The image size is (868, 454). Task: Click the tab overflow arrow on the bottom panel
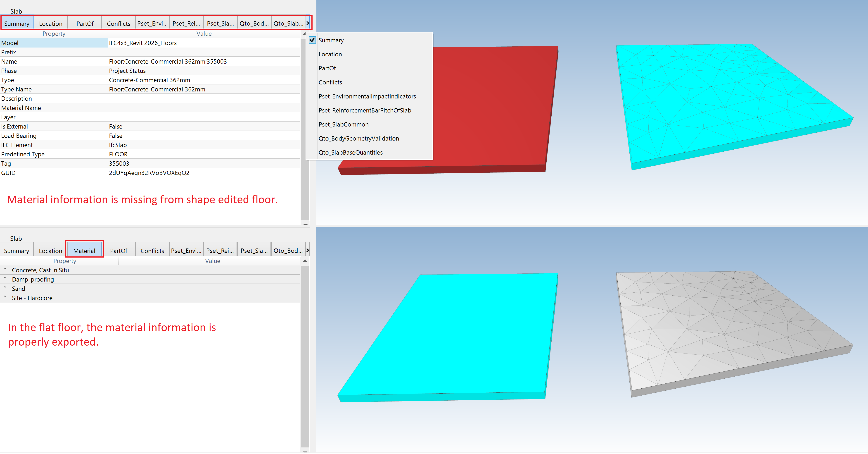point(307,250)
